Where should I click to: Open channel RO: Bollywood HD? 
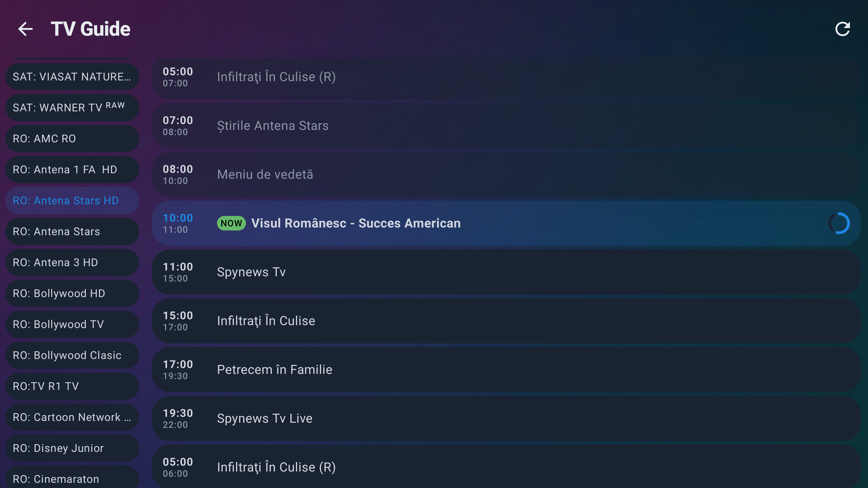tap(72, 293)
